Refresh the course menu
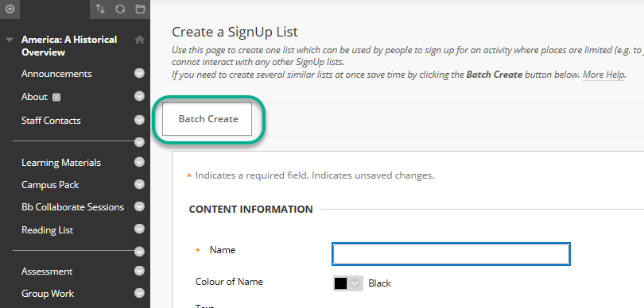 tap(120, 9)
